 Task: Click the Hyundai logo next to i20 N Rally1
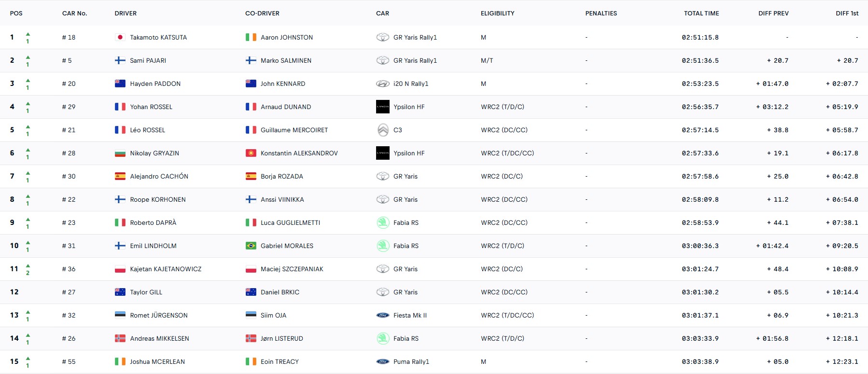[382, 83]
